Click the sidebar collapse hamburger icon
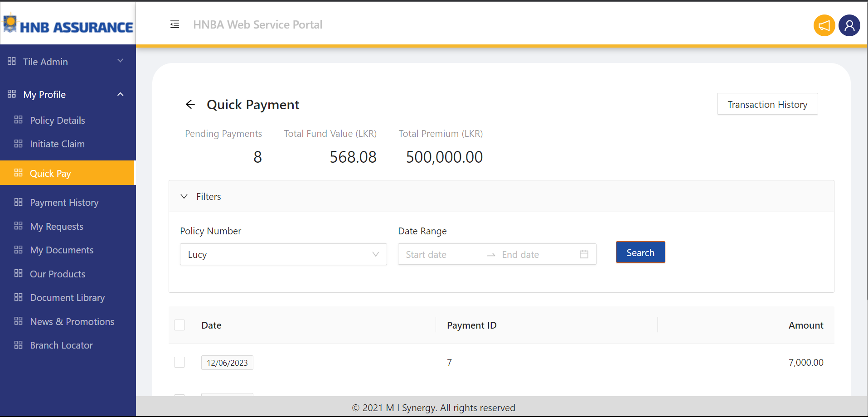Screen dimensions: 868x417 click(x=175, y=24)
